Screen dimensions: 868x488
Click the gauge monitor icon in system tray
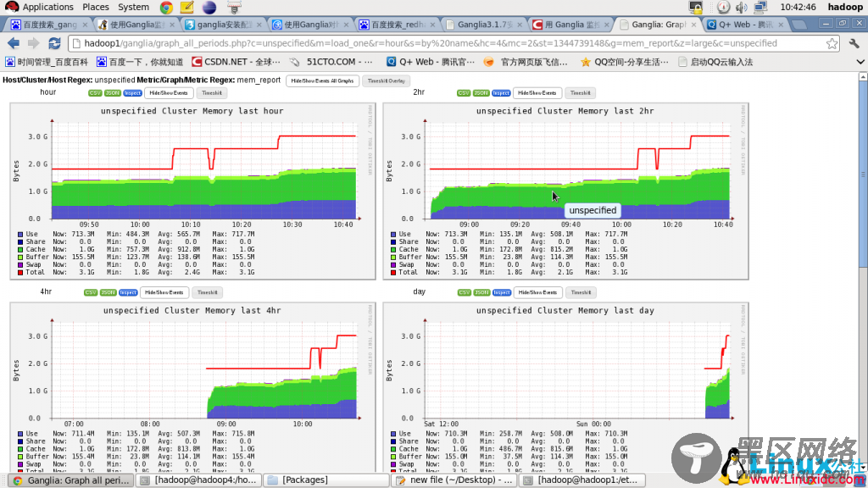coord(723,7)
